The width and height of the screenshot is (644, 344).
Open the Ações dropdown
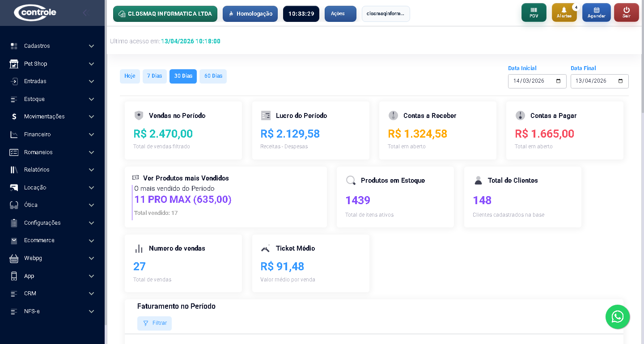click(x=340, y=14)
